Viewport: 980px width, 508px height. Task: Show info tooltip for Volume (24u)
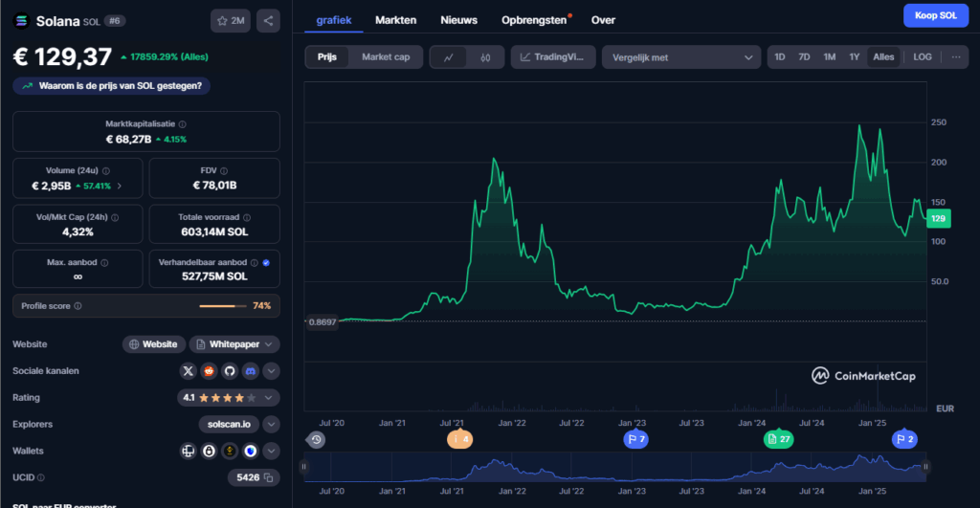coord(106,170)
